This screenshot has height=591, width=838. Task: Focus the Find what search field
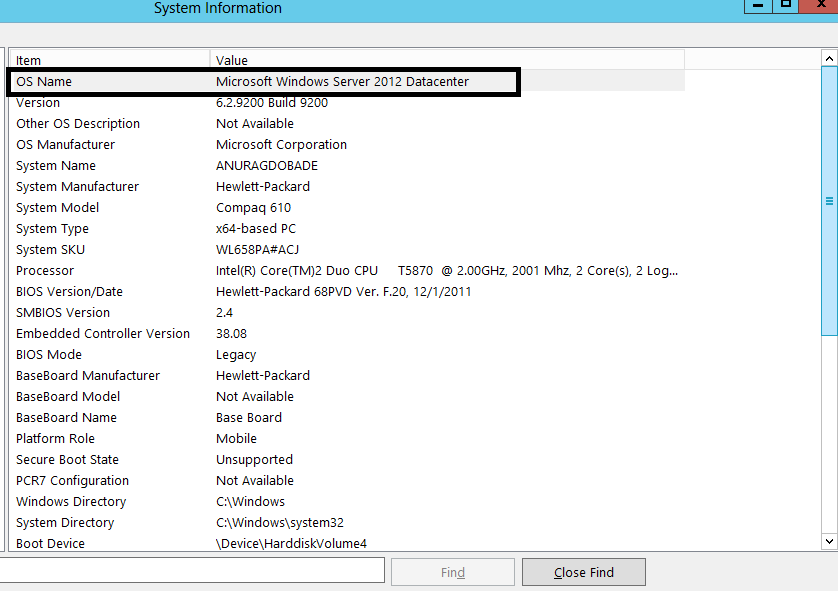tap(191, 570)
